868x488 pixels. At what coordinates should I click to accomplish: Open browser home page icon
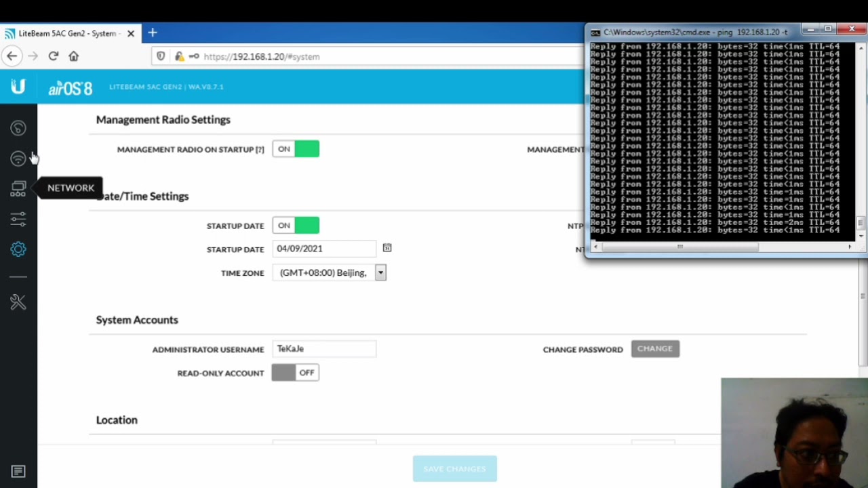coord(74,56)
